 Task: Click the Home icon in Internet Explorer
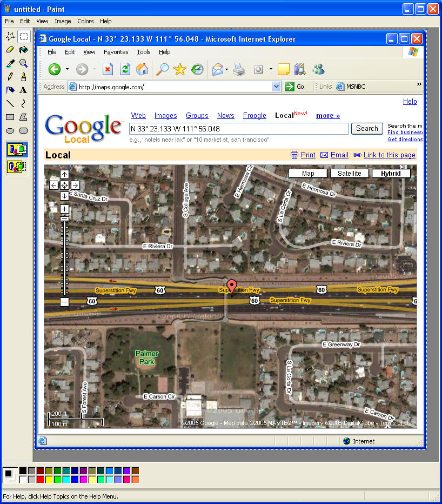tap(142, 69)
